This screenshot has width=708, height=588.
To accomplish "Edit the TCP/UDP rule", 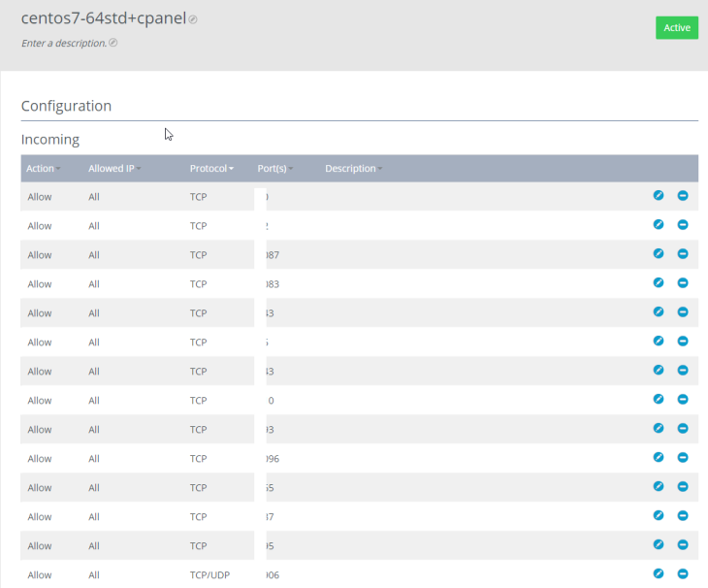I will [x=659, y=573].
